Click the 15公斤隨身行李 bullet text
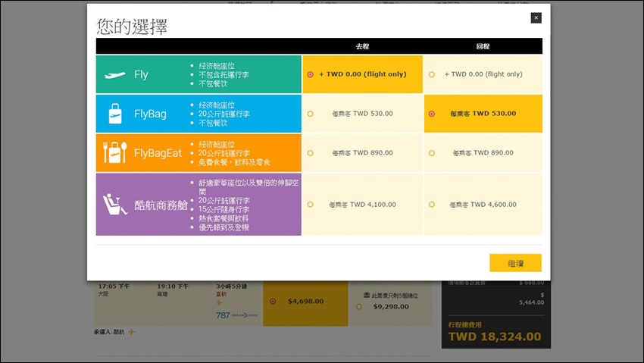Screen dimensions: 644x363 pyautogui.click(x=224, y=209)
